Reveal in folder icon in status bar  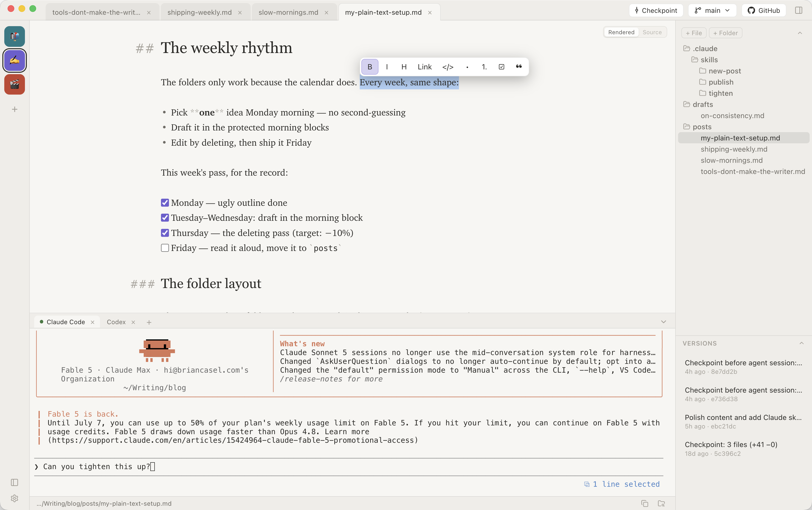coord(661,503)
